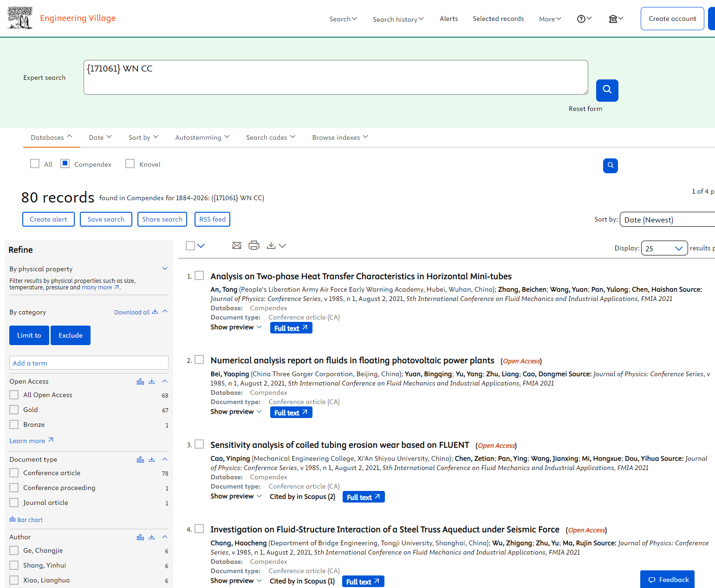Click the Create alert button
This screenshot has width=715, height=588.
pyautogui.click(x=48, y=219)
